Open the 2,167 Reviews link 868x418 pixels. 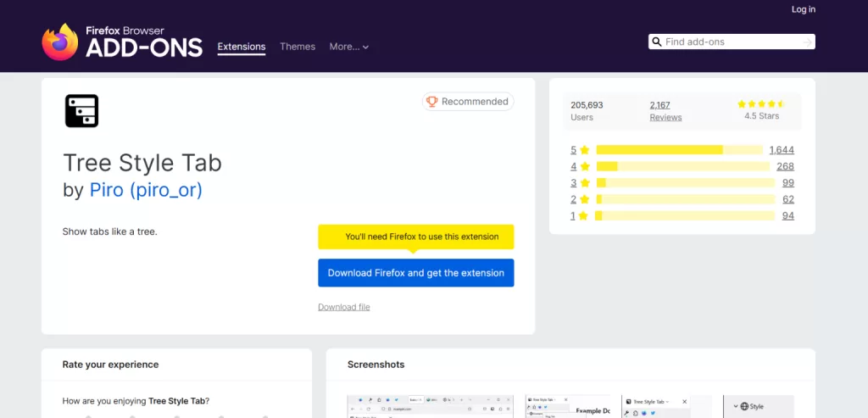coord(665,111)
